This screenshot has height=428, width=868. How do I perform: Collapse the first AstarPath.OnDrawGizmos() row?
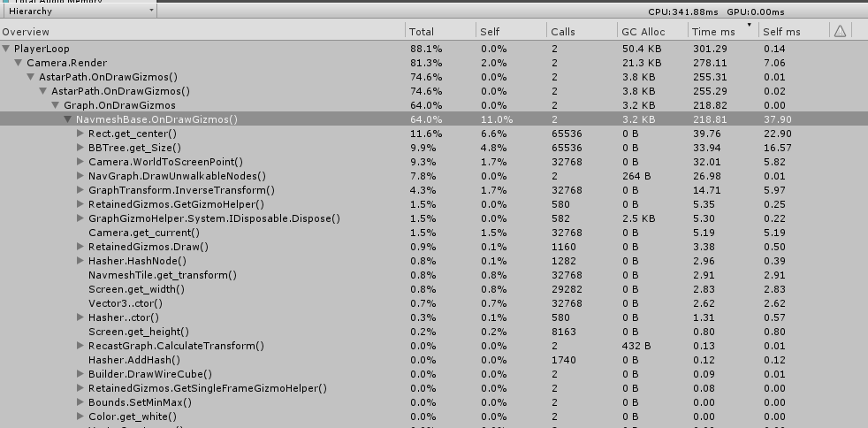coord(31,77)
